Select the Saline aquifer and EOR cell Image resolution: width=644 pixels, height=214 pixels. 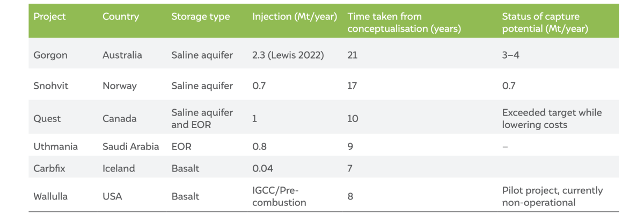[x=202, y=118]
